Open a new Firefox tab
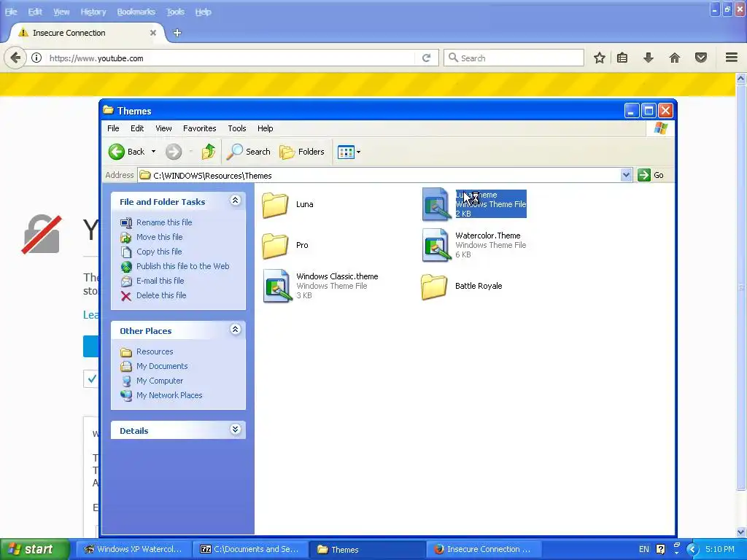Image resolution: width=747 pixels, height=560 pixels. point(177,33)
